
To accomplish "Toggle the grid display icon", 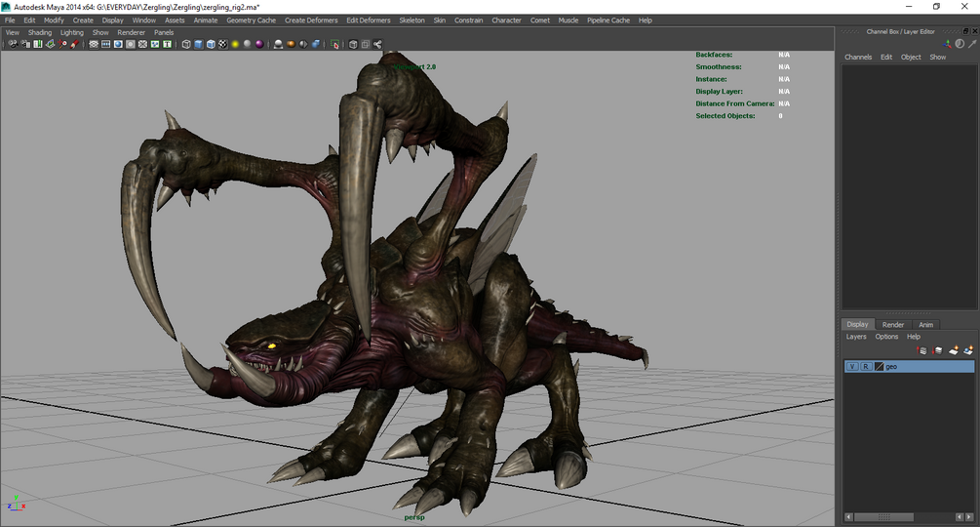I will (94, 44).
